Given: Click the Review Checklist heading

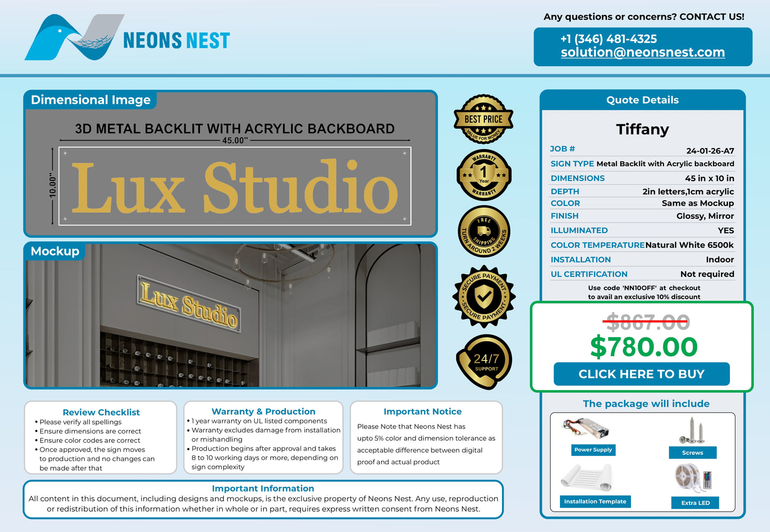Looking at the screenshot, I should pos(101,412).
